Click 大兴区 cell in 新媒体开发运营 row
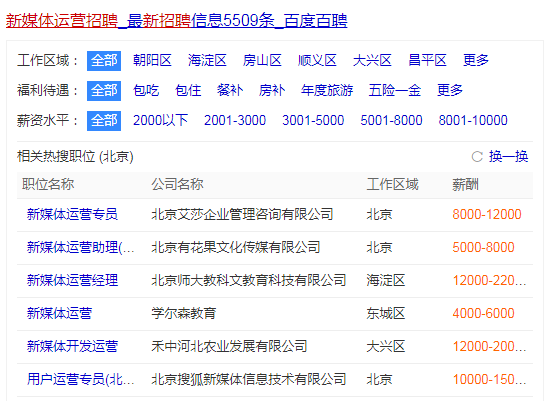 [385, 346]
